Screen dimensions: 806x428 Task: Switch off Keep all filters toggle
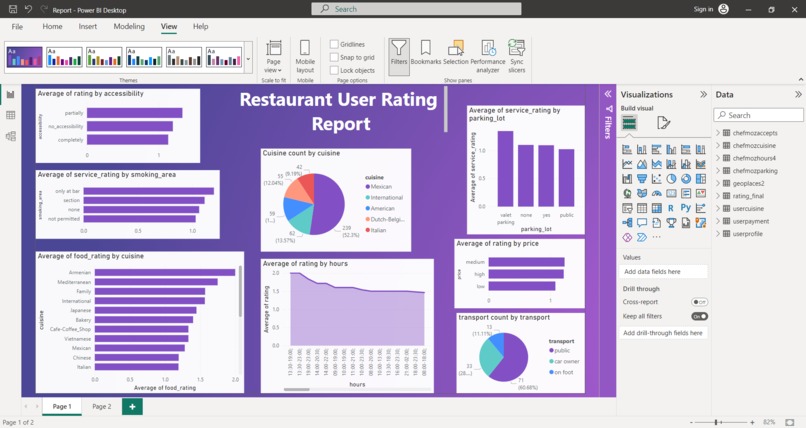coord(699,317)
